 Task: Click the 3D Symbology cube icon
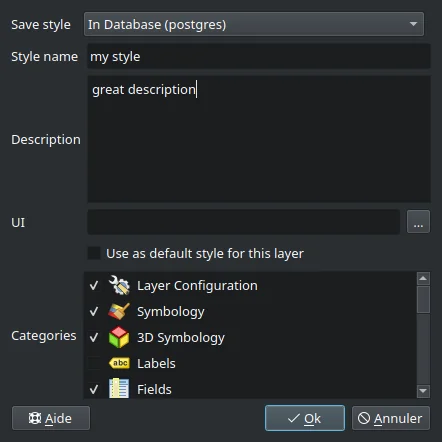119,337
